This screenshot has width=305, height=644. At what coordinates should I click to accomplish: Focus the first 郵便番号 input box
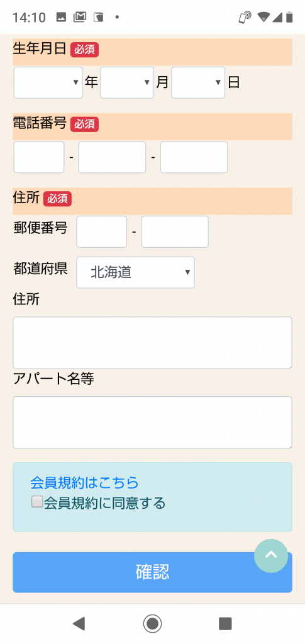click(x=102, y=232)
